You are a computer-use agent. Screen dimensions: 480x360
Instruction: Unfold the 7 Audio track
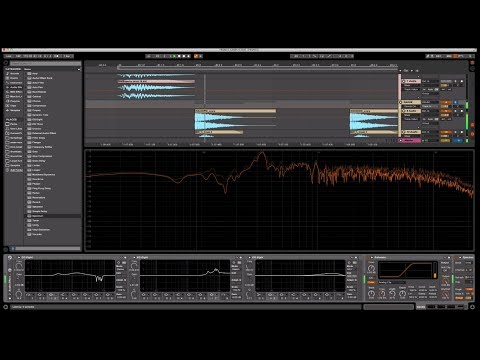(403, 81)
